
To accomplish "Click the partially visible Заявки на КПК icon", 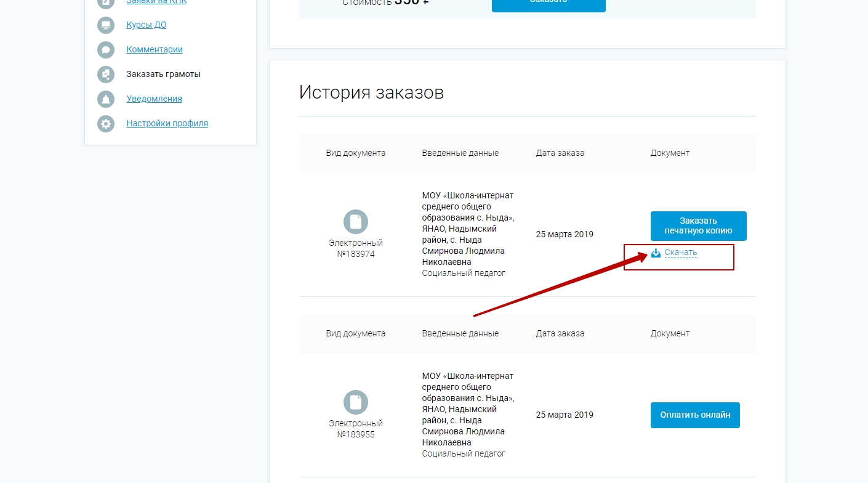I will pyautogui.click(x=106, y=3).
